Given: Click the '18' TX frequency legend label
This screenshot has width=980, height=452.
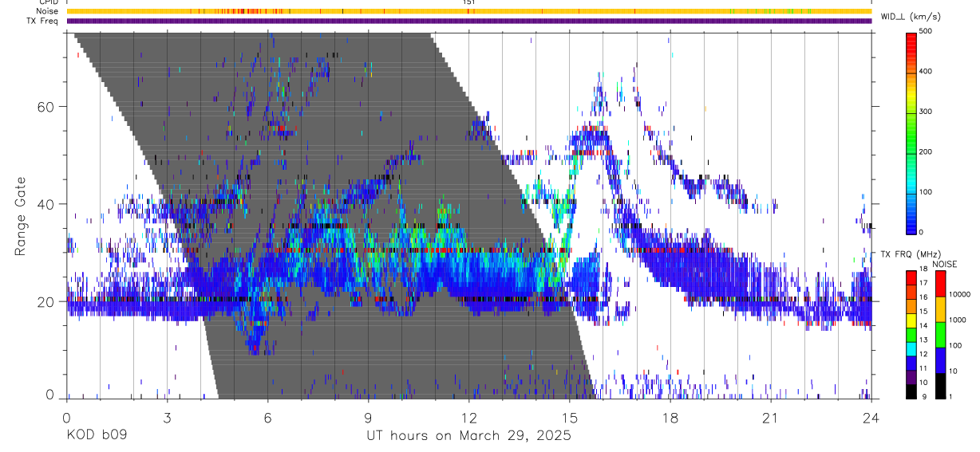Looking at the screenshot, I should (924, 269).
